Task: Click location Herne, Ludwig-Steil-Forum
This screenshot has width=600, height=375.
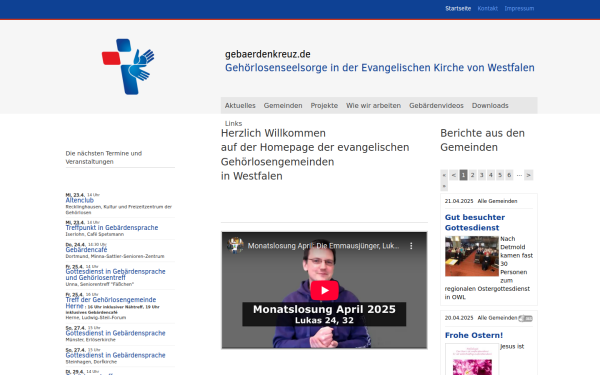Action: tap(96, 318)
